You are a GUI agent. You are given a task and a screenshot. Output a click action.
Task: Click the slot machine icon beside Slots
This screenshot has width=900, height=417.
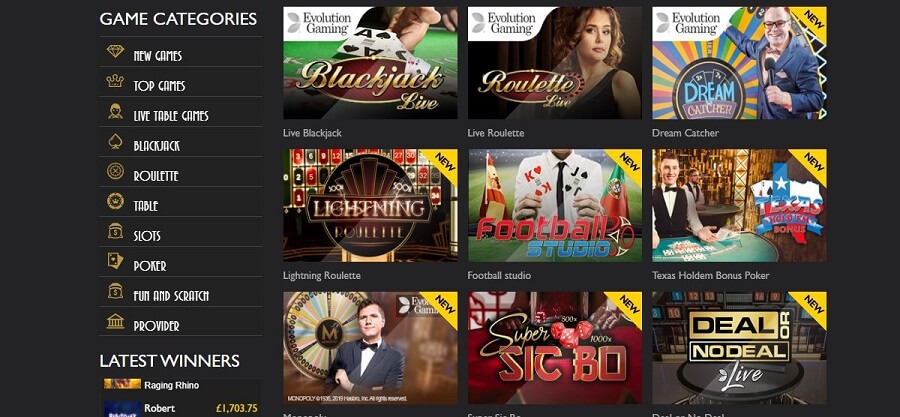[x=115, y=231]
